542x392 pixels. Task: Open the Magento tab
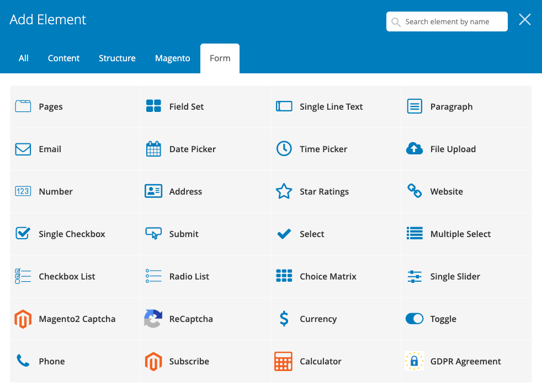point(173,58)
